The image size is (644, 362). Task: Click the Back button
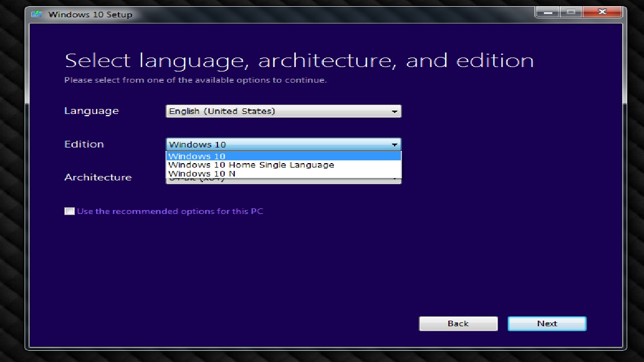click(x=458, y=323)
